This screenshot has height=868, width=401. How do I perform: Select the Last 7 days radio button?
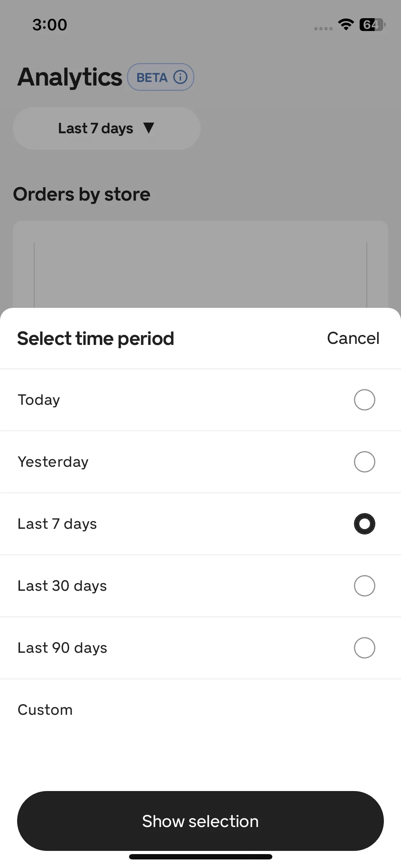(364, 524)
